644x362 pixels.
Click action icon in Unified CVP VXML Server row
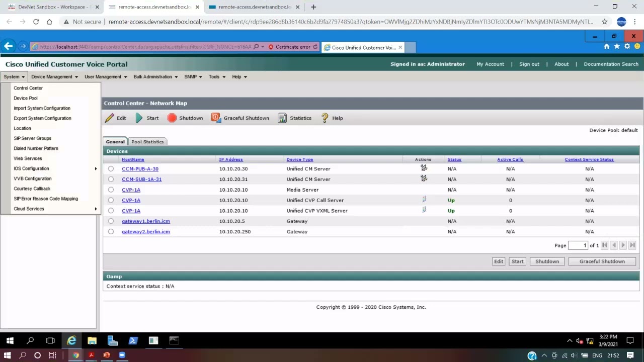pyautogui.click(x=424, y=210)
